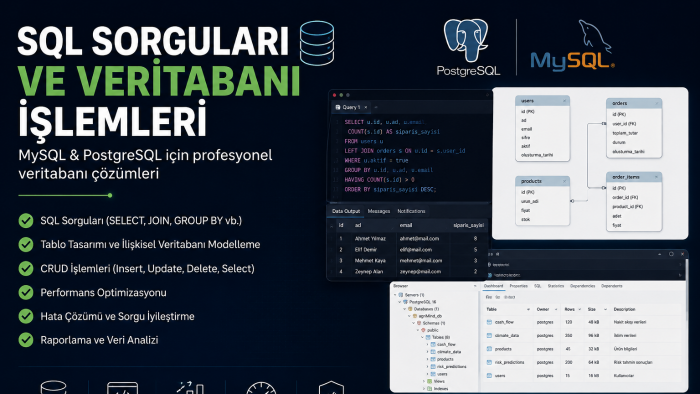700x394 pixels.
Task: Click the user_id (FK) field in orders table
Action: pos(624,124)
